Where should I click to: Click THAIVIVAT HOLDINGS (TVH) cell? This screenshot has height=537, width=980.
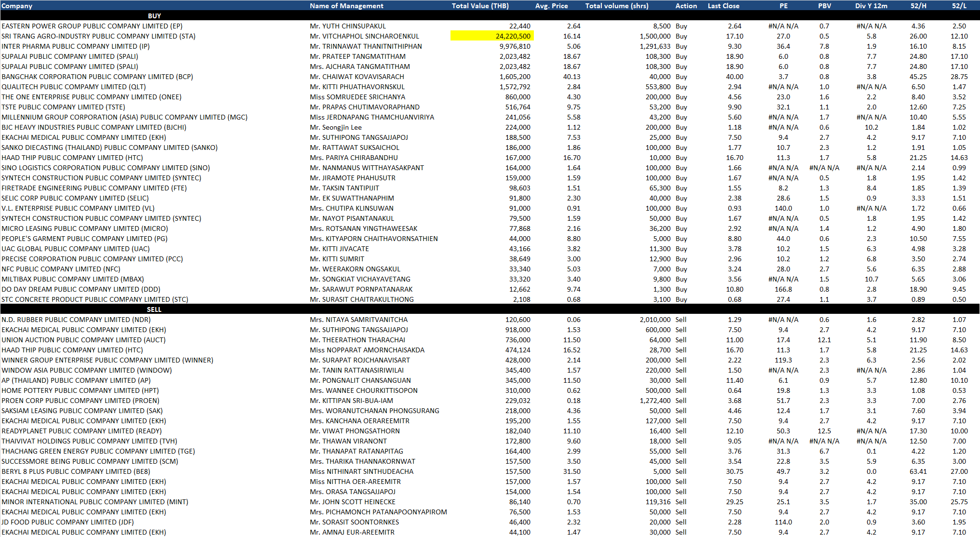point(89,441)
